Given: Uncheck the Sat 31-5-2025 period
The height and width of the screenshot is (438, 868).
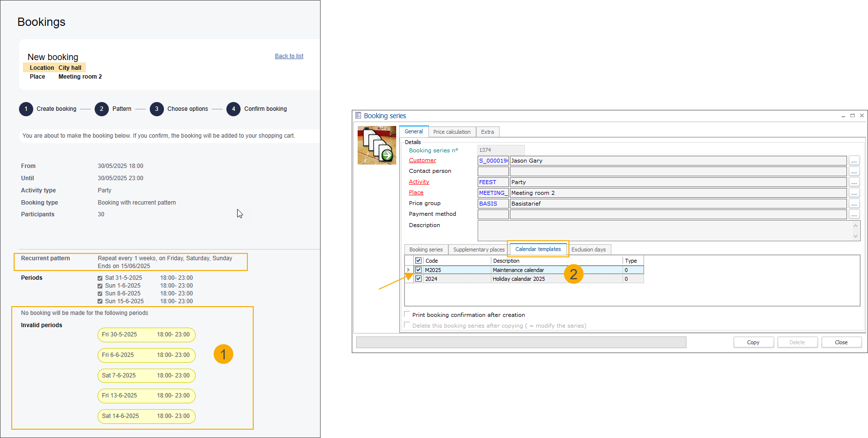Looking at the screenshot, I should [100, 278].
